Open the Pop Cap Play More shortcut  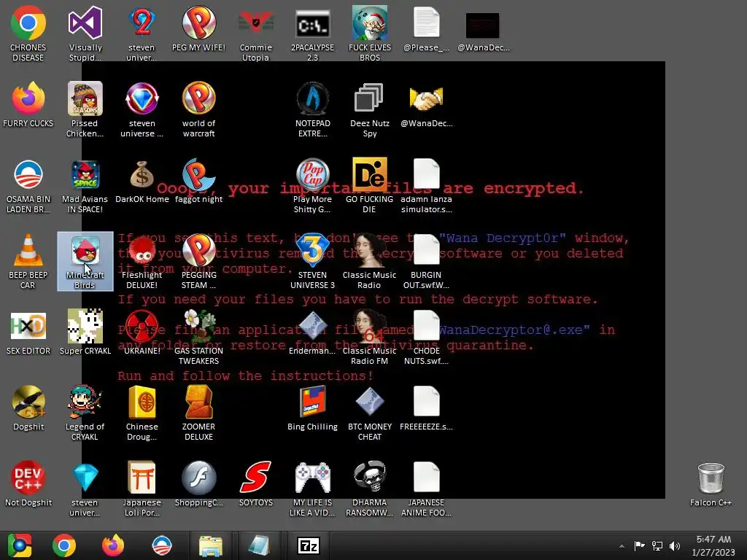[312, 174]
